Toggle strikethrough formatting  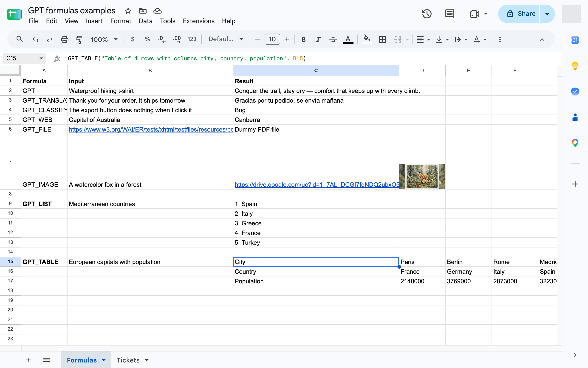coord(333,39)
